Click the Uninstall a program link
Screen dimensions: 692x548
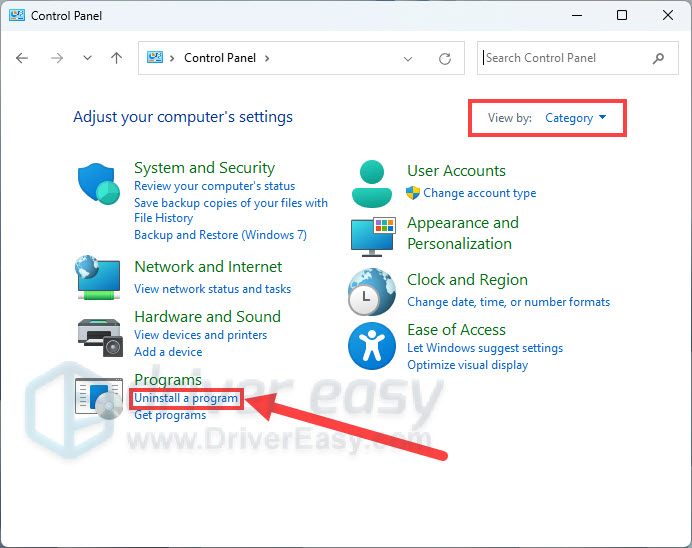187,398
